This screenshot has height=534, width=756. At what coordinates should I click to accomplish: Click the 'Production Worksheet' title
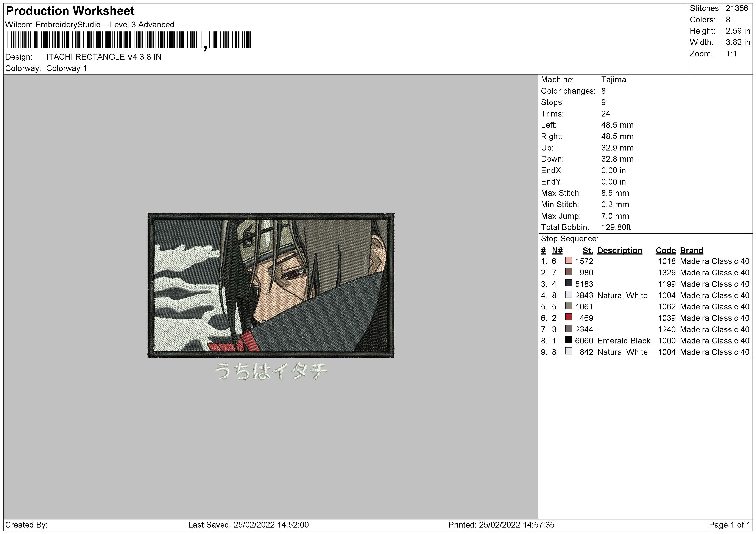tap(70, 11)
